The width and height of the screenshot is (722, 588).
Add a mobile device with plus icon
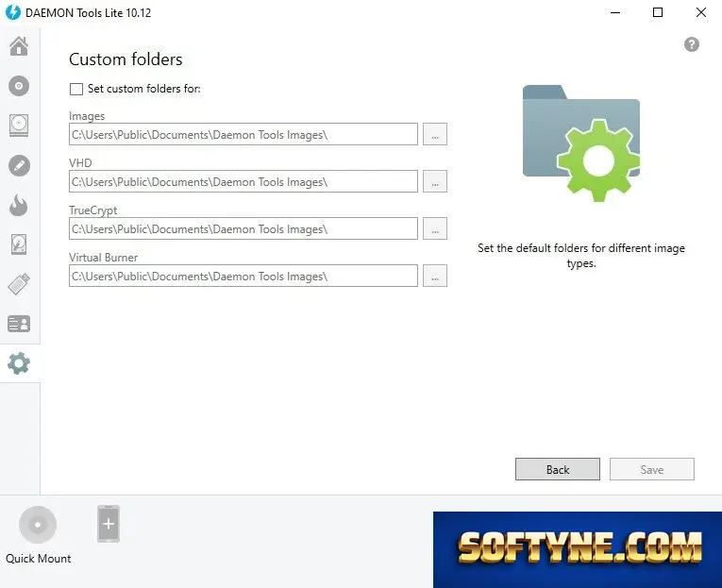pos(109,524)
